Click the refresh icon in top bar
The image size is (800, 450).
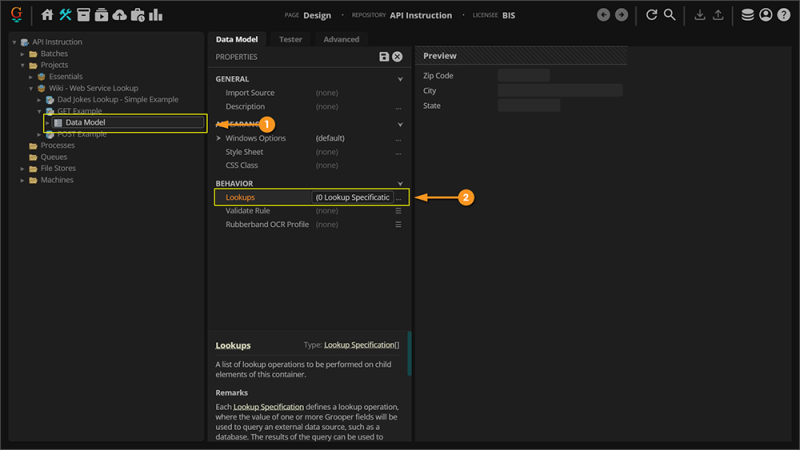[652, 15]
